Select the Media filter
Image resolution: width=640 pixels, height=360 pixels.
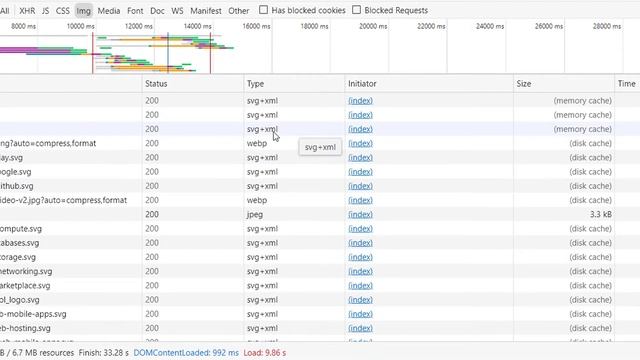109,11
